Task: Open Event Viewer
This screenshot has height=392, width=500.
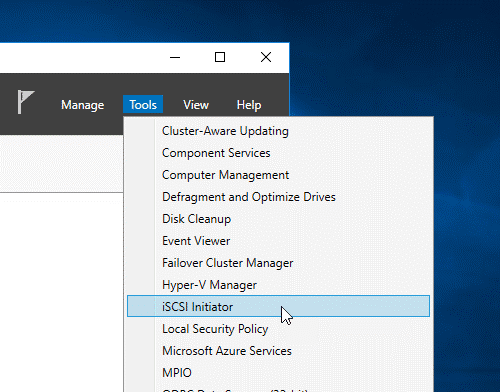Action: pos(278,241)
